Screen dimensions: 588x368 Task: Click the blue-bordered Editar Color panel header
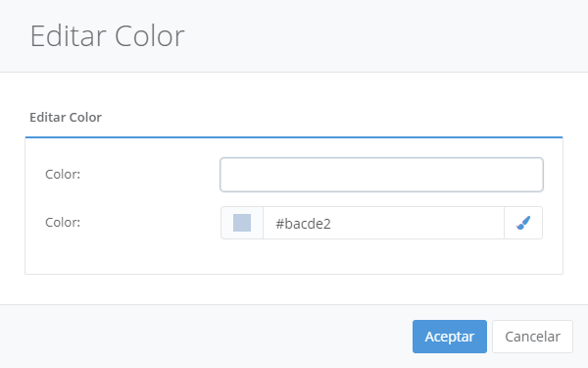coord(66,117)
